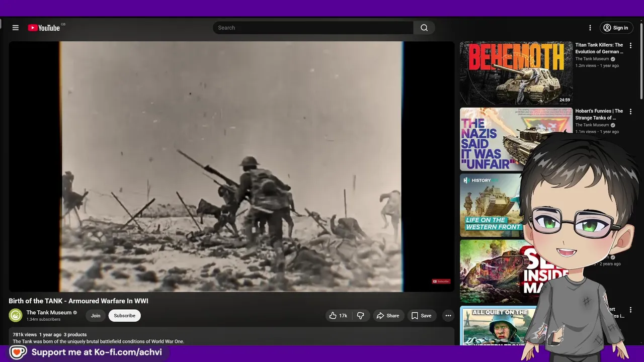Open the settings kebab menu beside Sign in
The height and width of the screenshot is (362, 644).
tap(590, 28)
